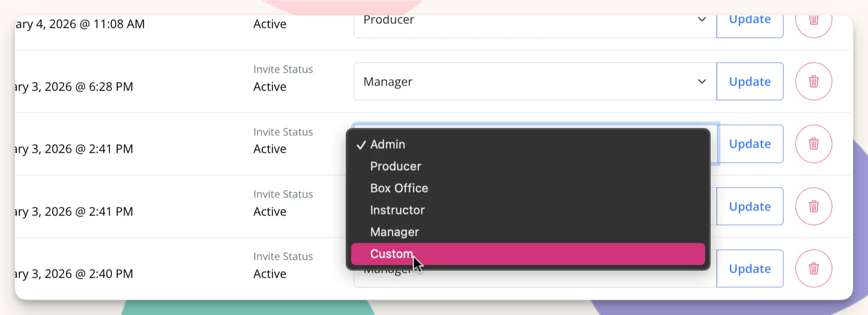The height and width of the screenshot is (315, 868).
Task: Delete the user invited at 6:28 PM
Action: pyautogui.click(x=813, y=82)
